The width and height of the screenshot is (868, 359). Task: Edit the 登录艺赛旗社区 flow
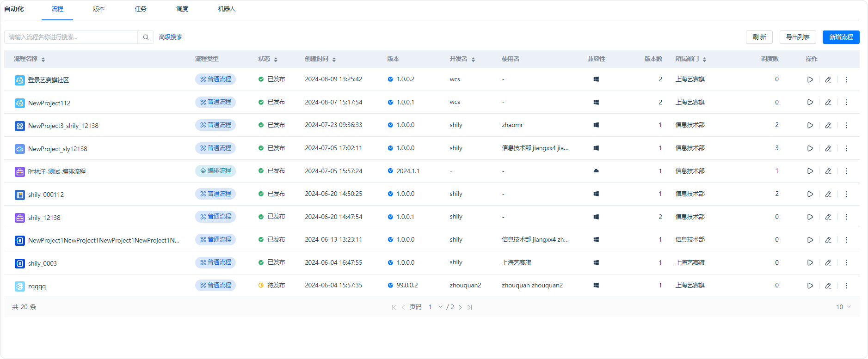pos(828,79)
